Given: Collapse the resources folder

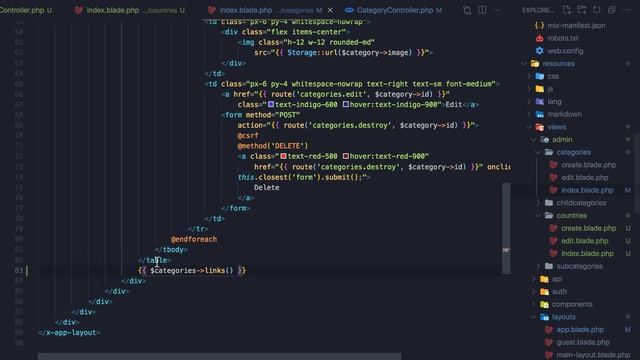Looking at the screenshot, I should (558, 63).
